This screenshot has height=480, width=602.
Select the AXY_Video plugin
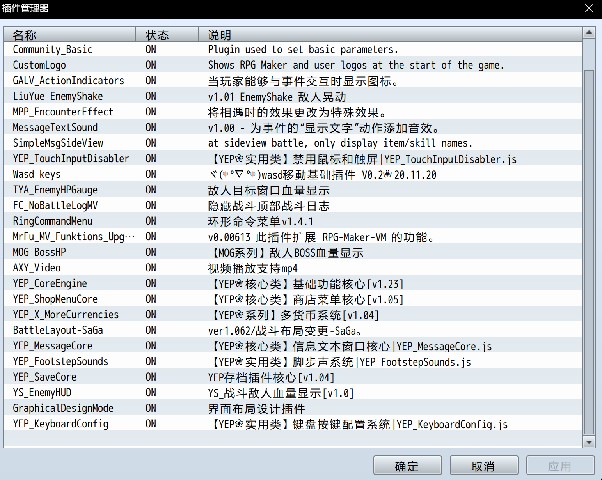293,268
